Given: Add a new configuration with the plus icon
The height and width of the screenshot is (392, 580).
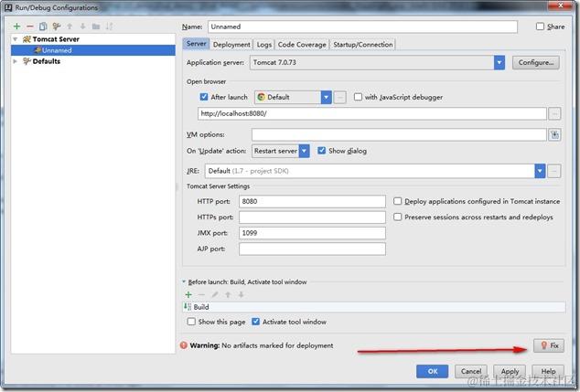Looking at the screenshot, I should click(16, 26).
